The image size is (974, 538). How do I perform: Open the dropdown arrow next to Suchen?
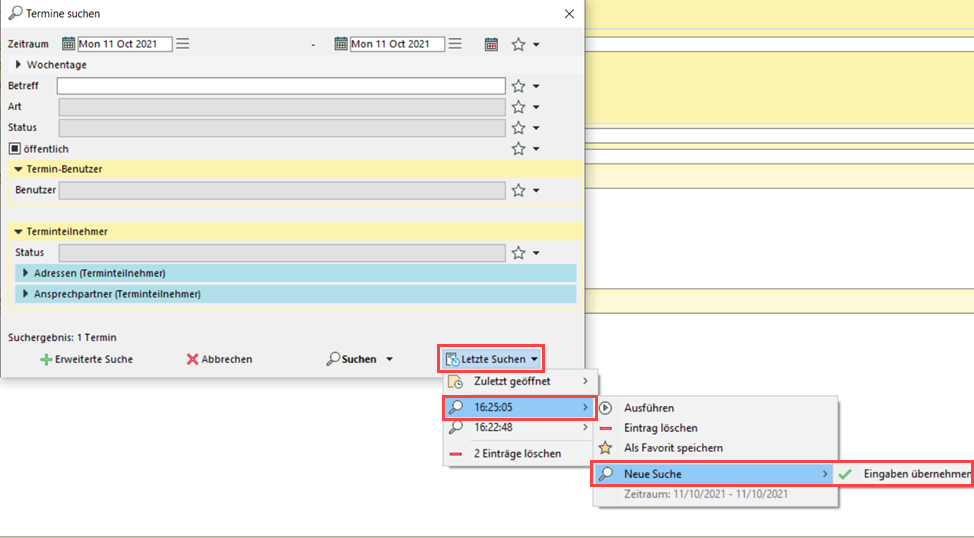coord(390,359)
